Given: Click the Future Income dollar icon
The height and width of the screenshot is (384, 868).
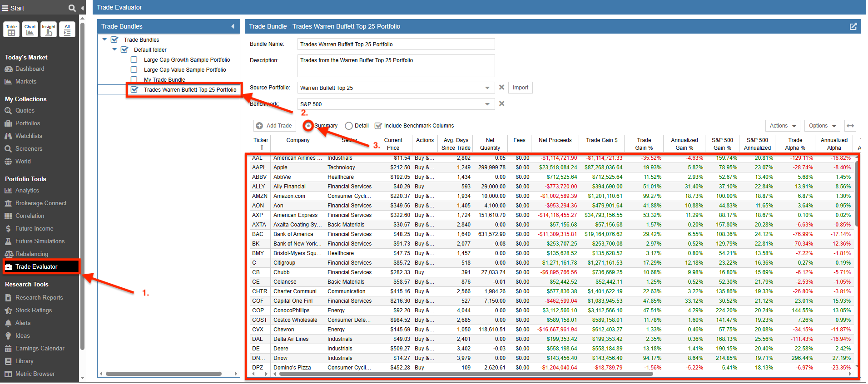Looking at the screenshot, I should pos(8,229).
